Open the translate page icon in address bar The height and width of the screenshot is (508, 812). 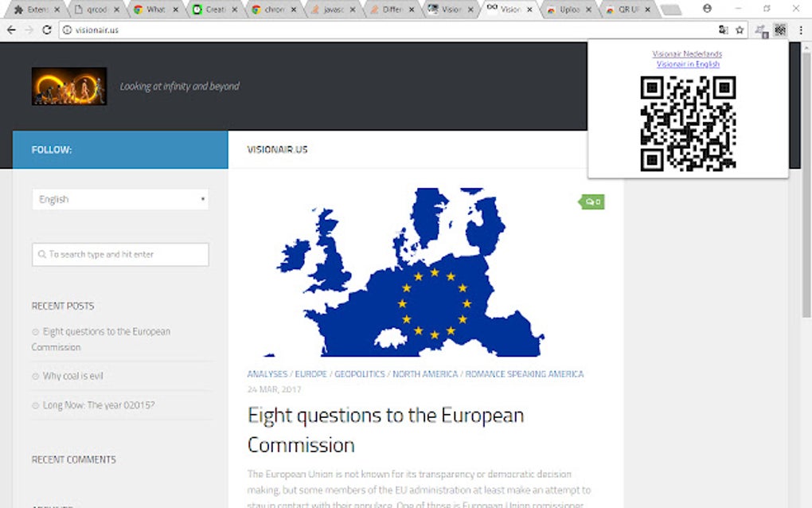tap(724, 30)
